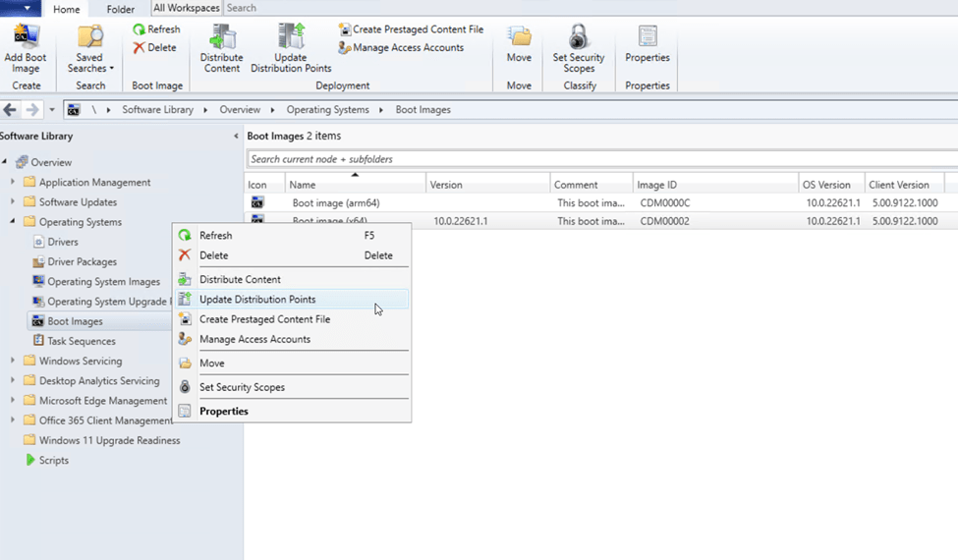
Task: Choose Properties from the context menu
Action: [x=224, y=412]
